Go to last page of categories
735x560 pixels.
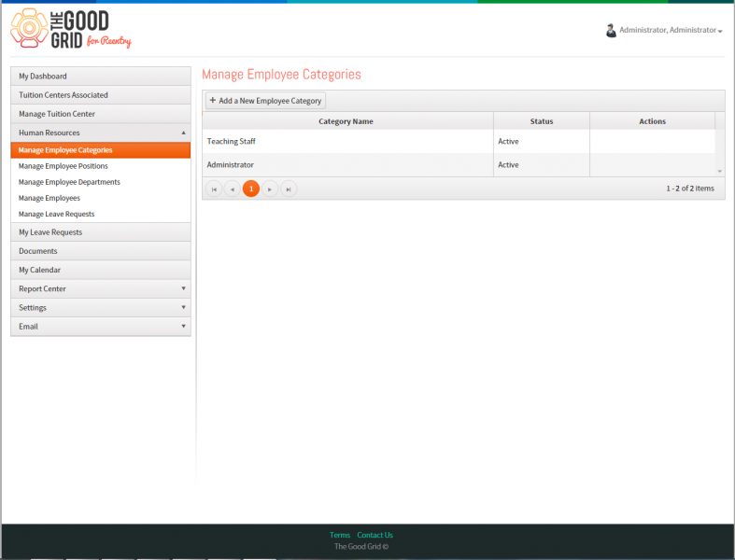pyautogui.click(x=289, y=189)
